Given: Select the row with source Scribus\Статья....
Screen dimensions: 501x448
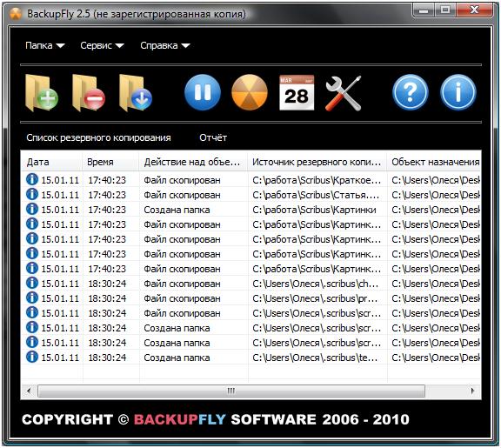Looking at the screenshot, I should (x=251, y=195).
